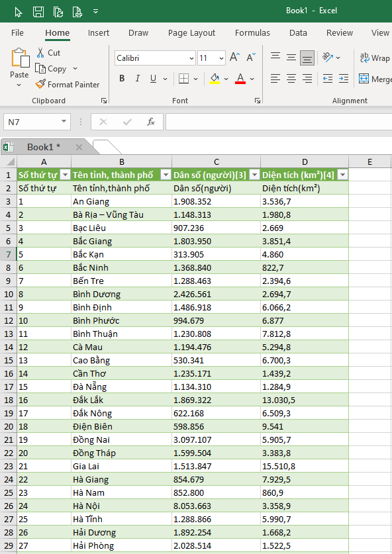Click the Orientation text angle icon
392x554 pixels.
(328, 57)
